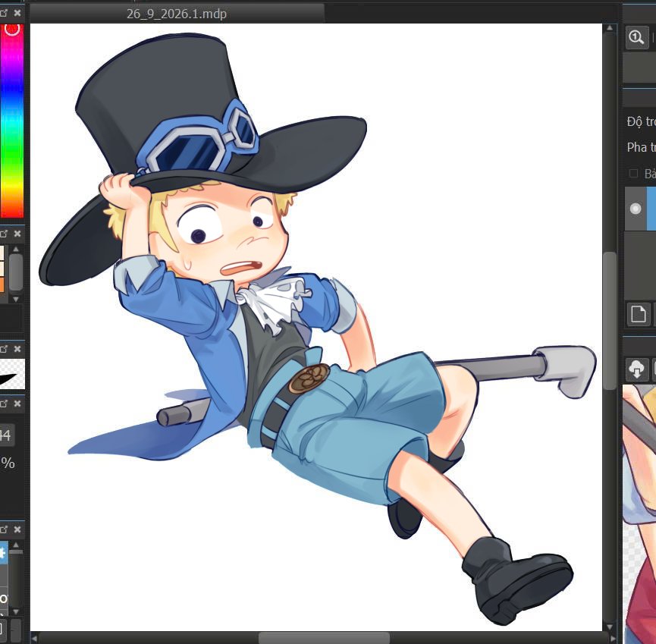
Task: Select the top cream palette swatch
Action: (2, 253)
